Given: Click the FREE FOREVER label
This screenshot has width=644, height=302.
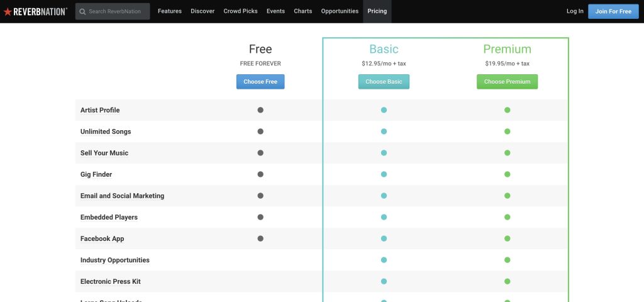Looking at the screenshot, I should click(260, 64).
